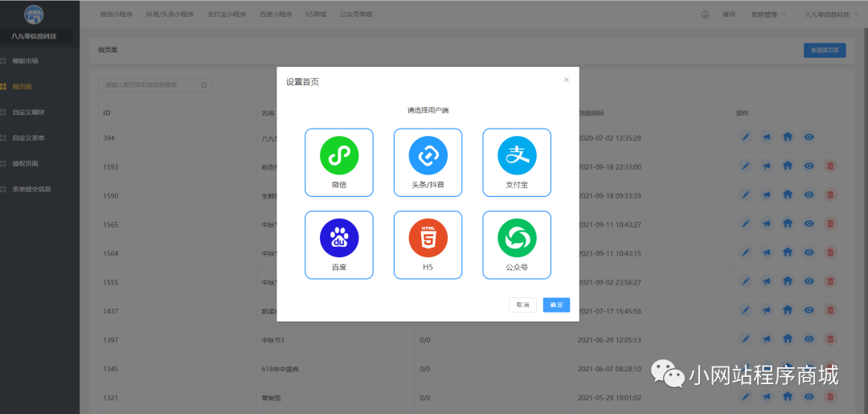Click the red delete icon for row 1565

tap(829, 223)
